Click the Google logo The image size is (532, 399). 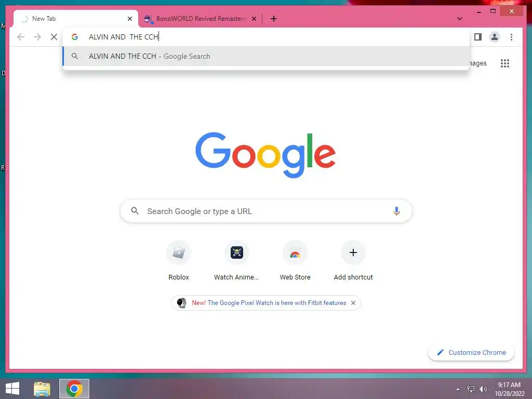[265, 154]
